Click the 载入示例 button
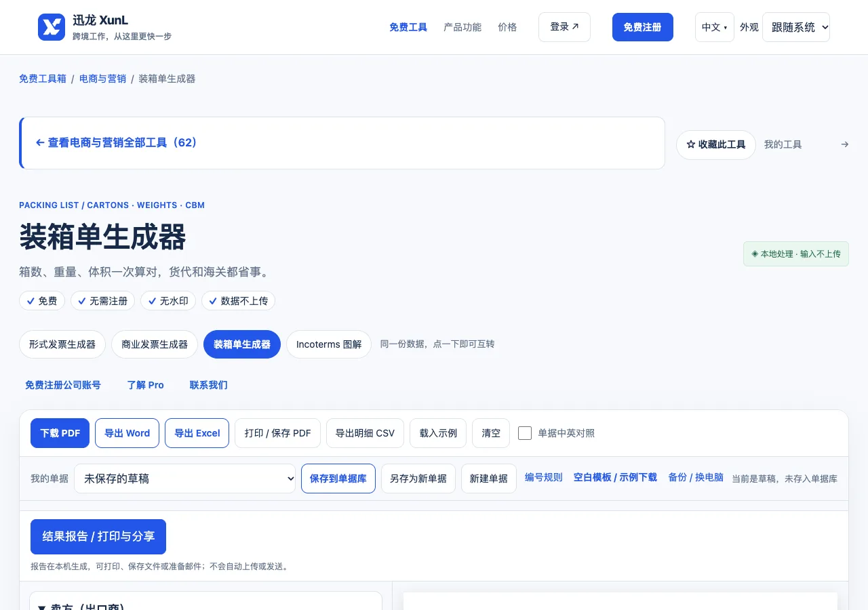Viewport: 868px width, 610px height. (x=438, y=433)
